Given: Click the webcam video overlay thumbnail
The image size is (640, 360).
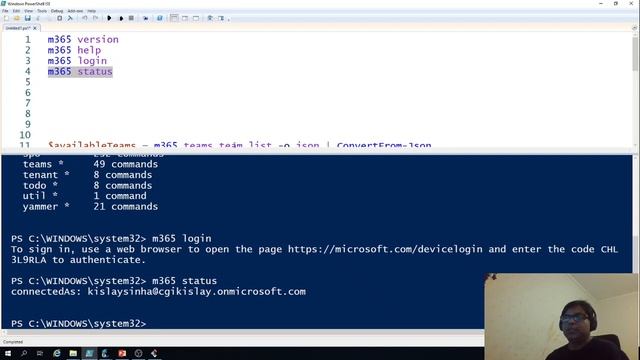Looking at the screenshot, I should coord(561,317).
